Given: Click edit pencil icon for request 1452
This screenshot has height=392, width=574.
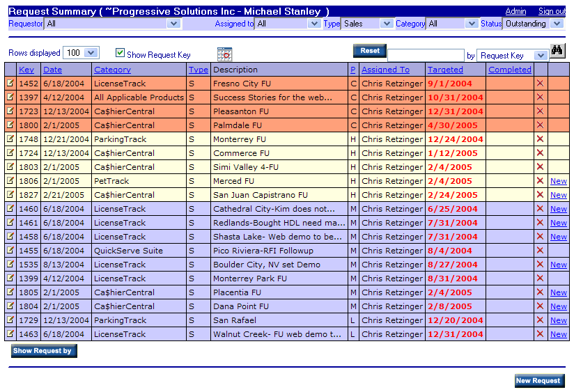Looking at the screenshot, I should coord(10,84).
